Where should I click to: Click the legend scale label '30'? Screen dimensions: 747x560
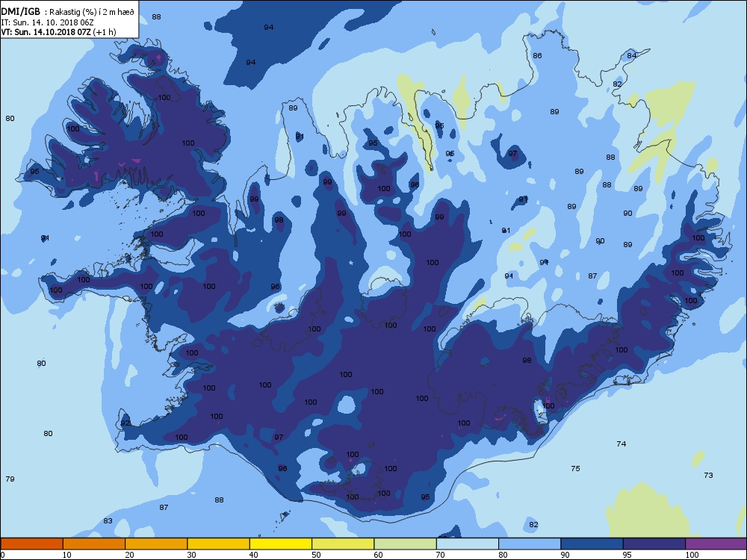[192, 555]
